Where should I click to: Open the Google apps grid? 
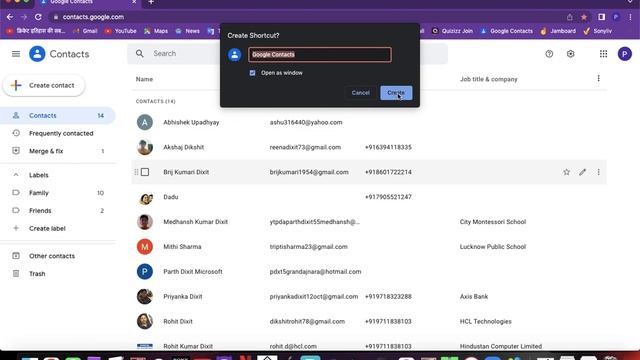click(603, 54)
